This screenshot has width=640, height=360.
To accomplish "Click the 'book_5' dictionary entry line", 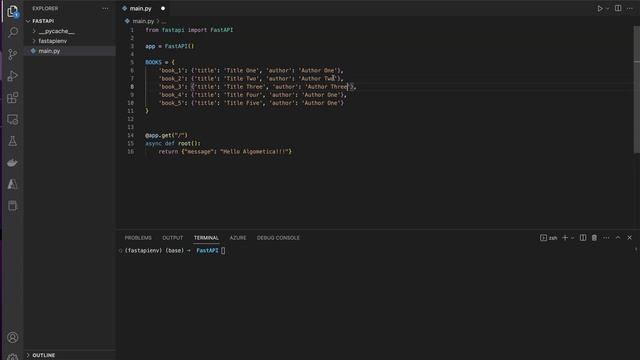I will click(x=251, y=103).
